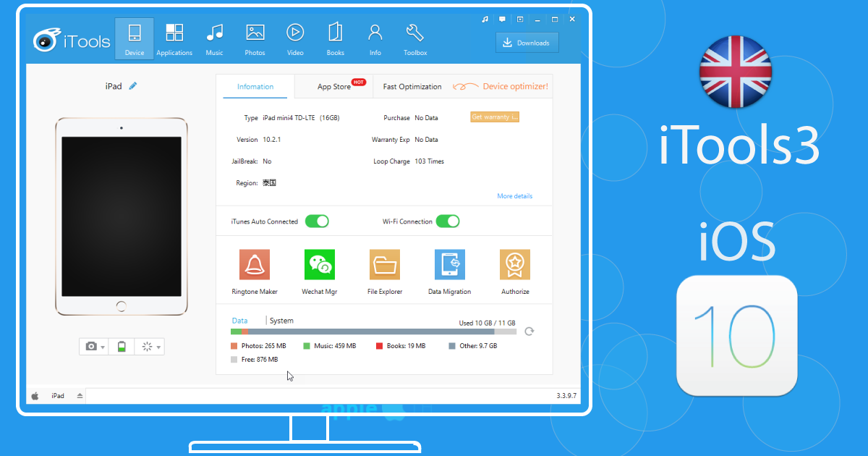
Task: Open the Device section in top toolbar
Action: (135, 38)
